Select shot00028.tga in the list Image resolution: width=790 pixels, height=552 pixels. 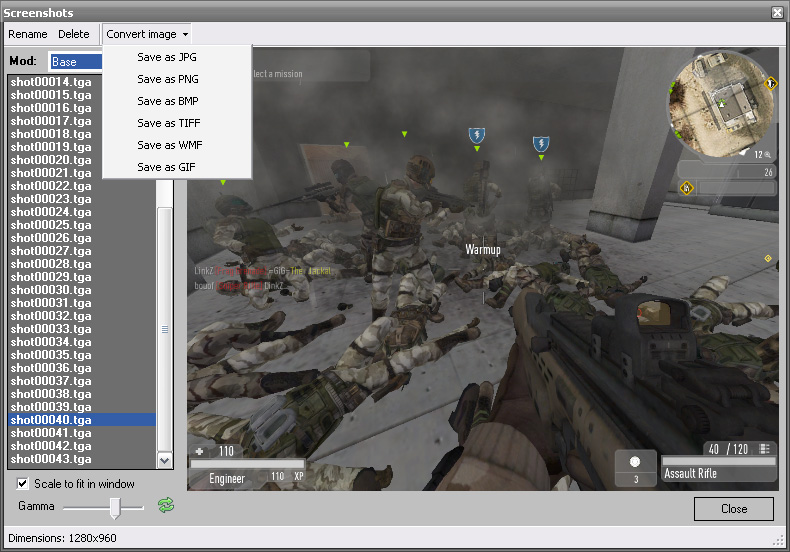pos(82,264)
